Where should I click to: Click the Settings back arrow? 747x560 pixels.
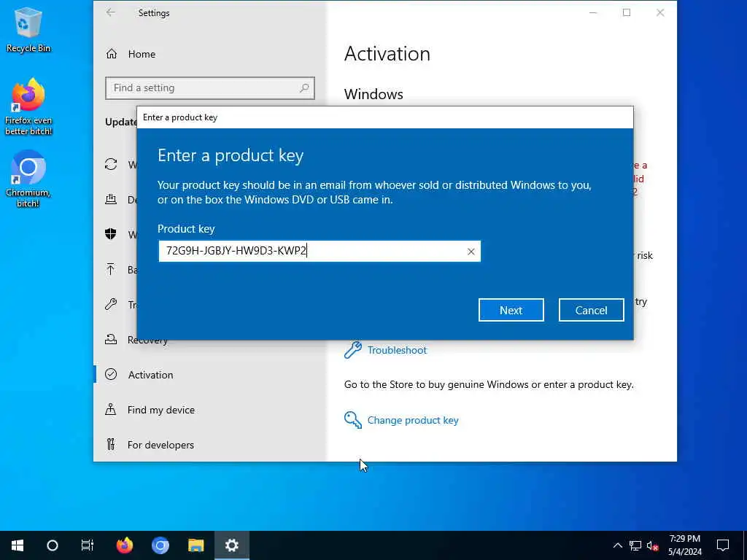point(111,13)
